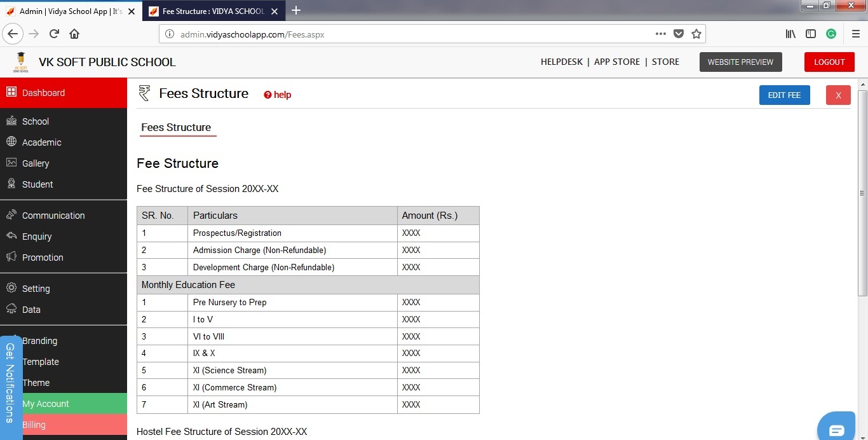Close the Admin Vidya School App tab
868x440 pixels.
132,11
